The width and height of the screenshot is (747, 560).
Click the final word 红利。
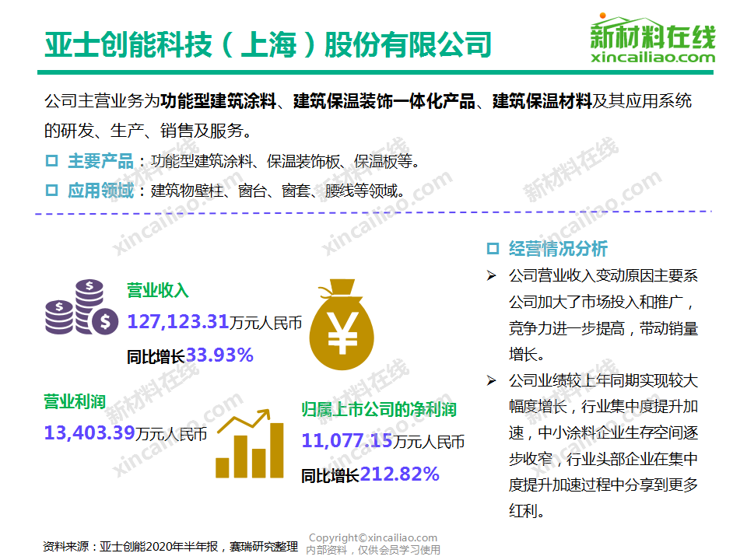(x=527, y=511)
